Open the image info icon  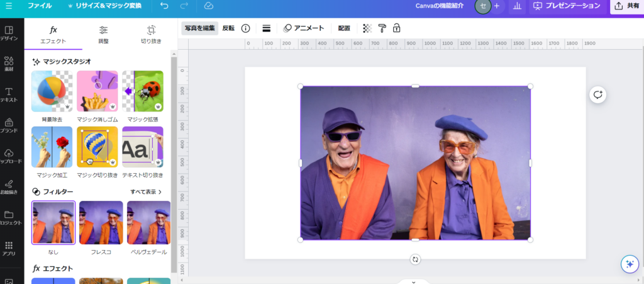coord(246,28)
